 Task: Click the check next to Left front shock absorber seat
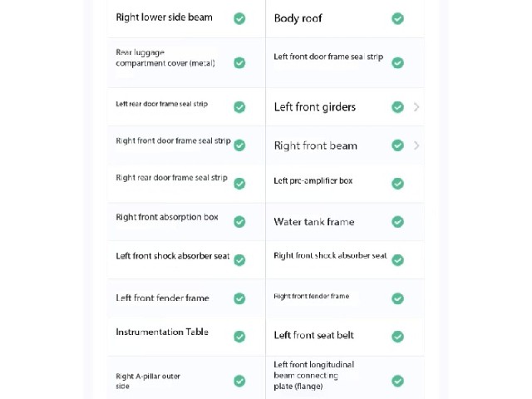(239, 260)
